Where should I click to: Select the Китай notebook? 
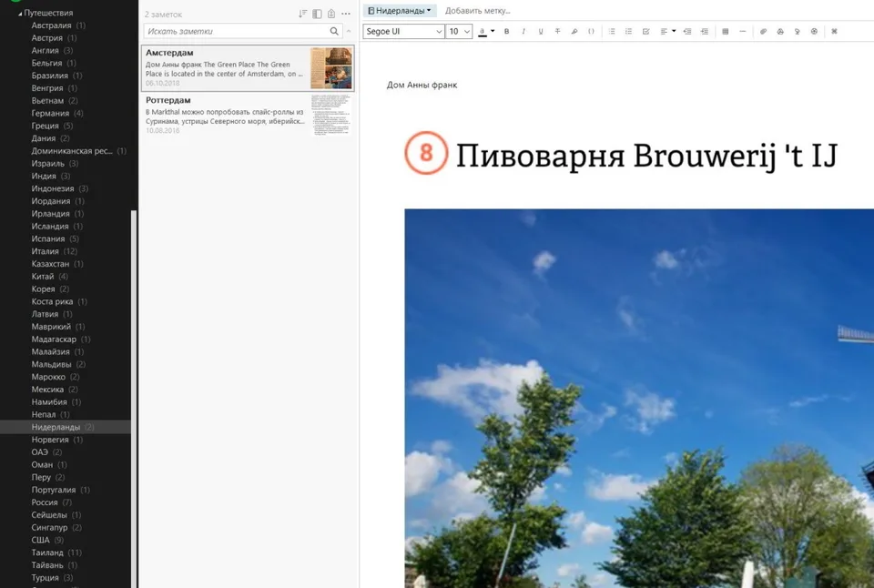[49, 277]
